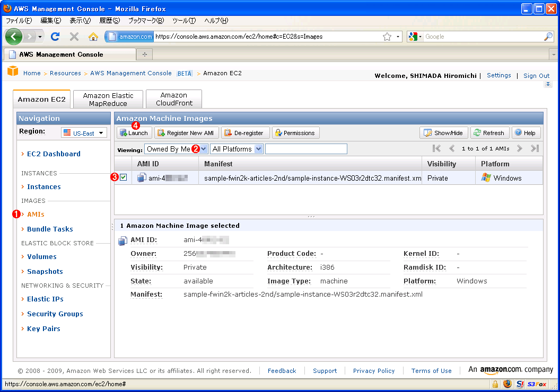Go to last page of AMIs
The height and width of the screenshot is (392, 560).
click(535, 148)
